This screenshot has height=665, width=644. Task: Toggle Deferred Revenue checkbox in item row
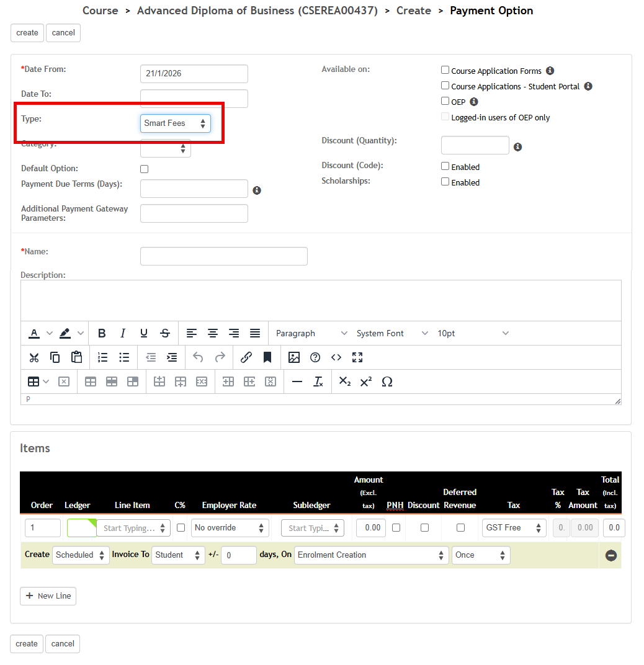coord(461,528)
